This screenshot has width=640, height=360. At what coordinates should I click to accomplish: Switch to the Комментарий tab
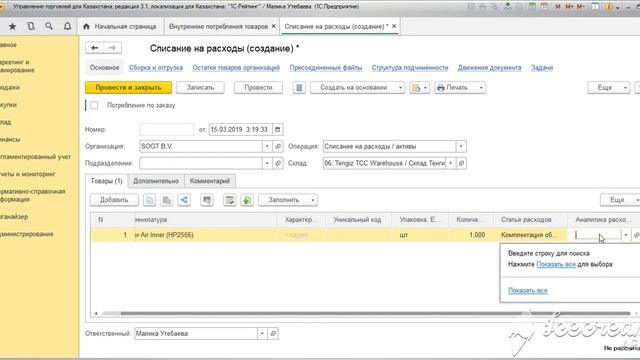(210, 181)
